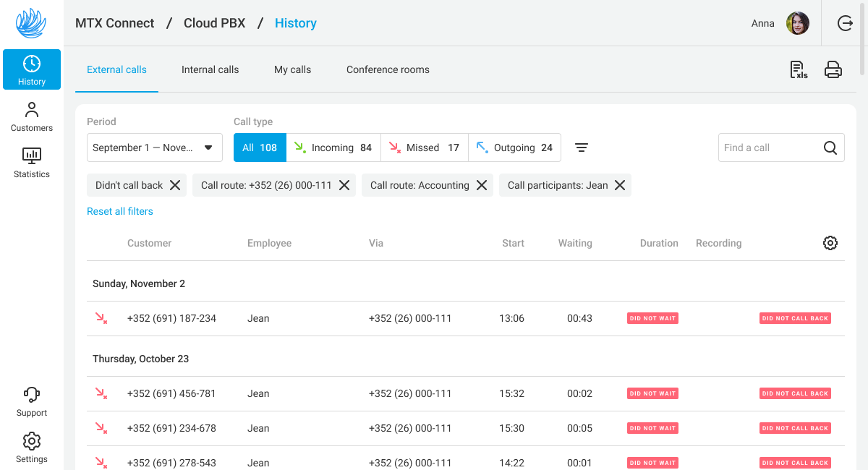Show only Incoming calls

333,148
